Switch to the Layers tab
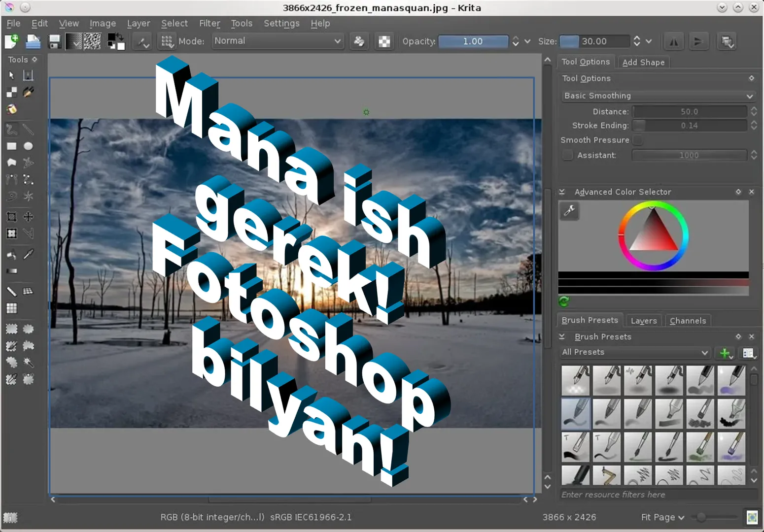 (644, 321)
